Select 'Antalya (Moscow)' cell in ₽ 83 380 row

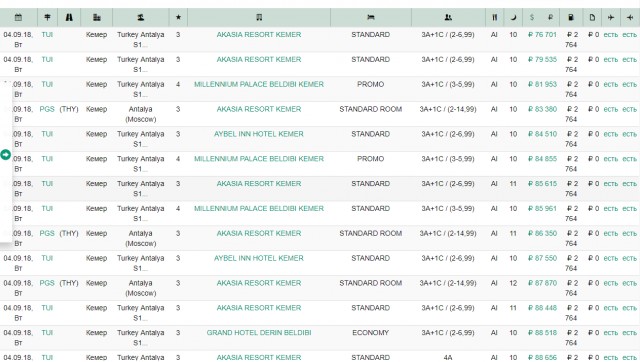coord(140,114)
